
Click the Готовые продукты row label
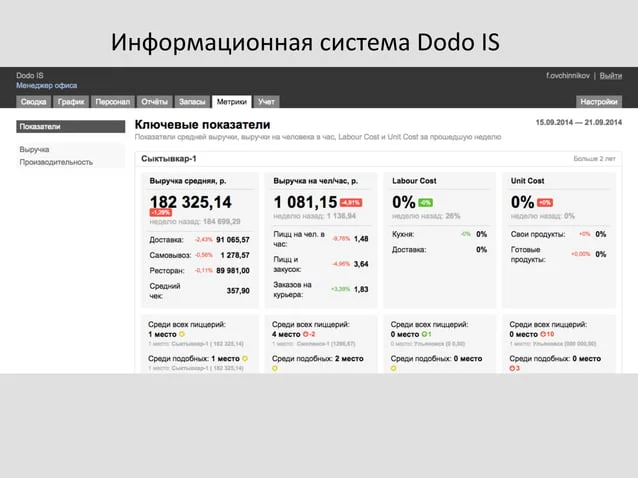pos(528,254)
